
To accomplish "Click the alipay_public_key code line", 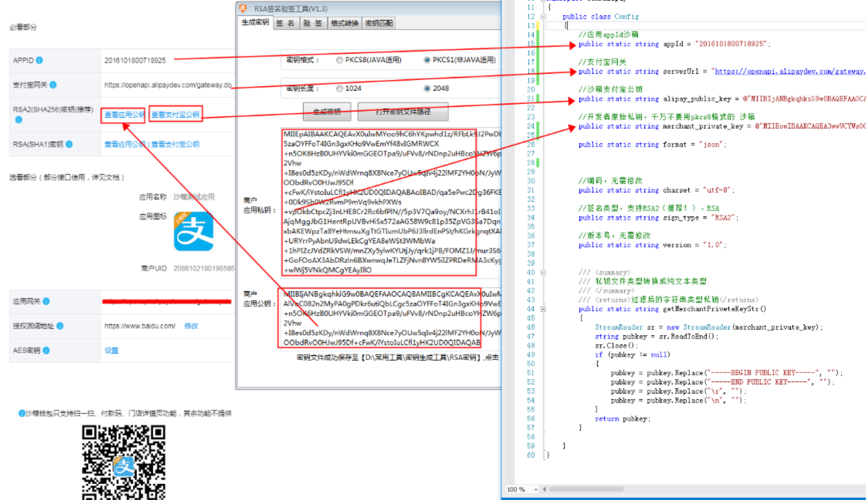I will (722, 99).
